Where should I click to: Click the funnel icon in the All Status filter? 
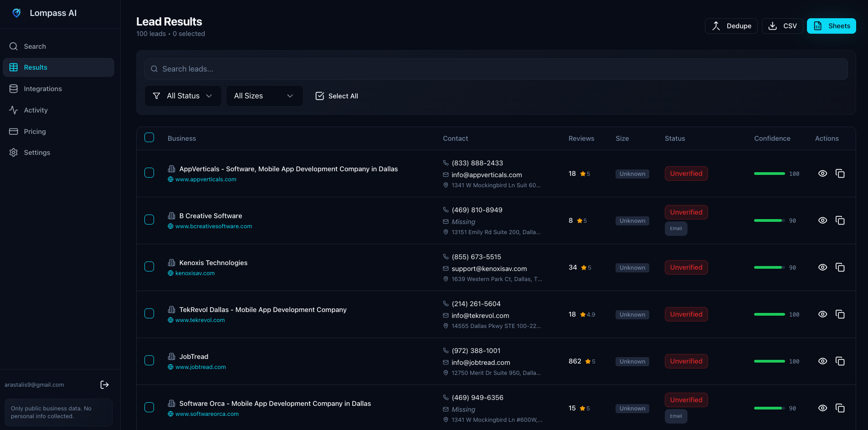(x=156, y=96)
